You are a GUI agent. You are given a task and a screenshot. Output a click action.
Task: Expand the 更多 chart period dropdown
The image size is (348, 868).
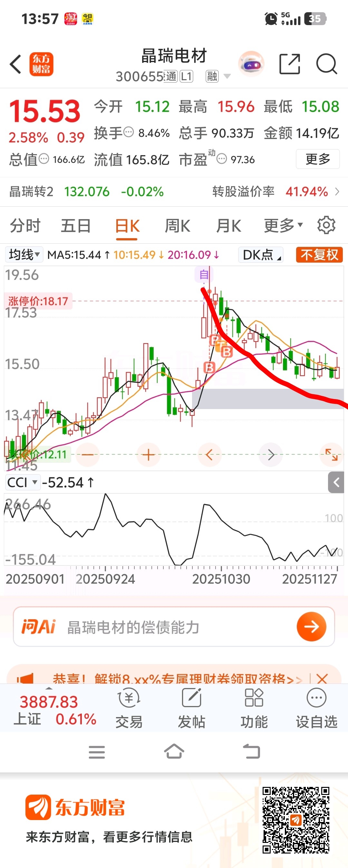(283, 225)
